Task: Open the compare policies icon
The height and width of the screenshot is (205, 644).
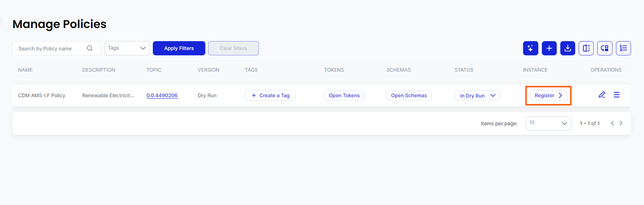Action: coord(586,48)
